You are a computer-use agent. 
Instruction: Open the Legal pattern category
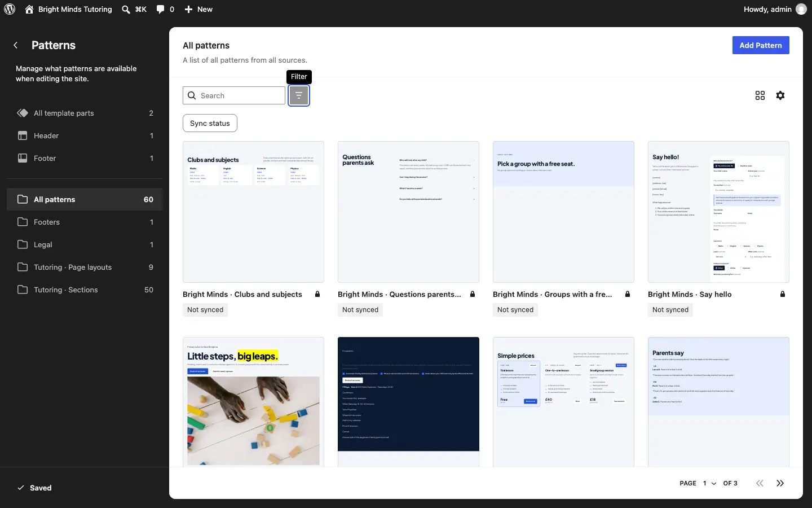coord(85,244)
